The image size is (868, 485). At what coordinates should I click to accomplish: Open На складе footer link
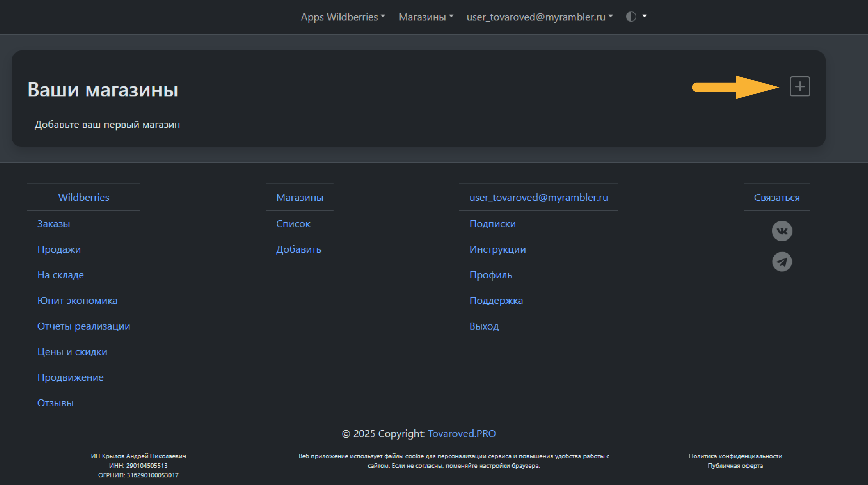[60, 275]
